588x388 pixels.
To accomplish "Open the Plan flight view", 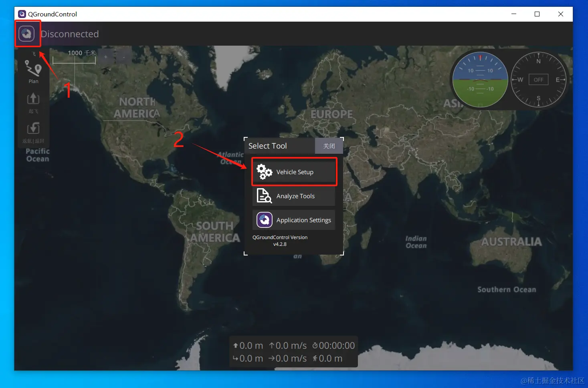I will coord(33,72).
